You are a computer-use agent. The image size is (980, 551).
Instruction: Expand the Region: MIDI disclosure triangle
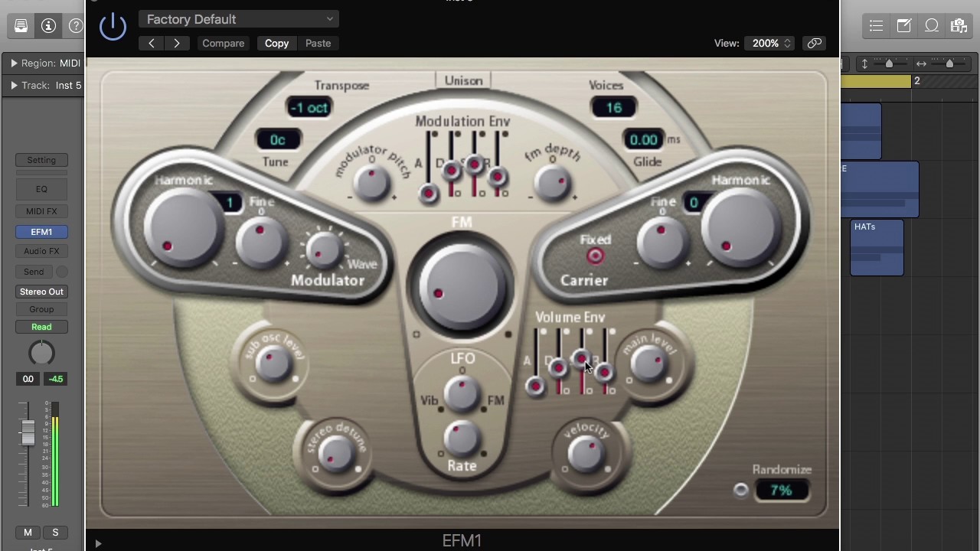(14, 64)
